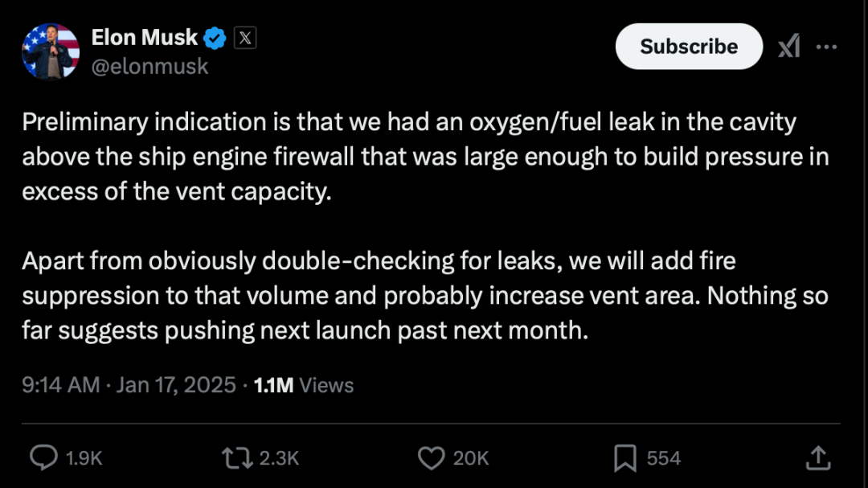
Task: Subscribe to Elon Musk
Action: (x=689, y=47)
